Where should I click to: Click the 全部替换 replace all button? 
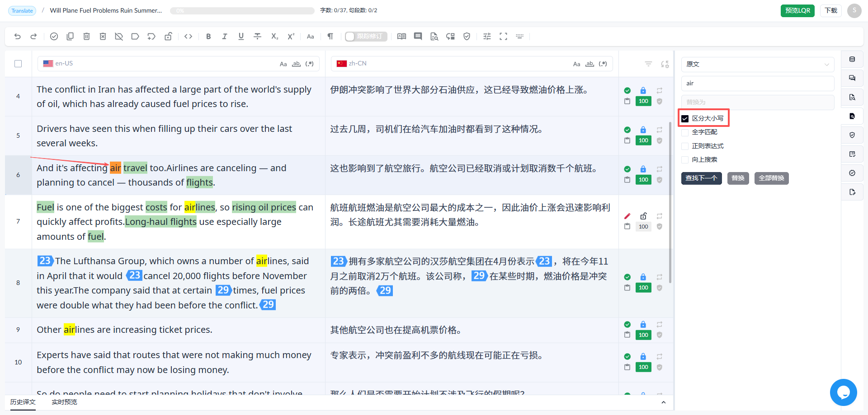(771, 178)
